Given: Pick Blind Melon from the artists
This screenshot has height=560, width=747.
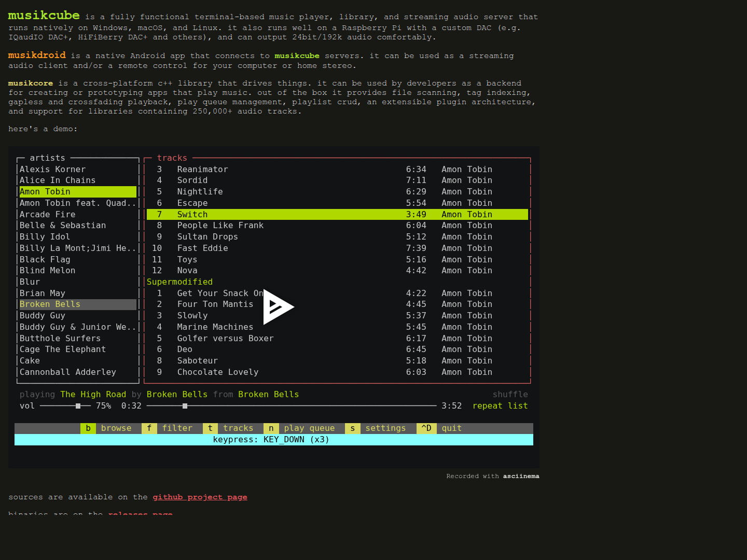Looking at the screenshot, I should 78,271.
